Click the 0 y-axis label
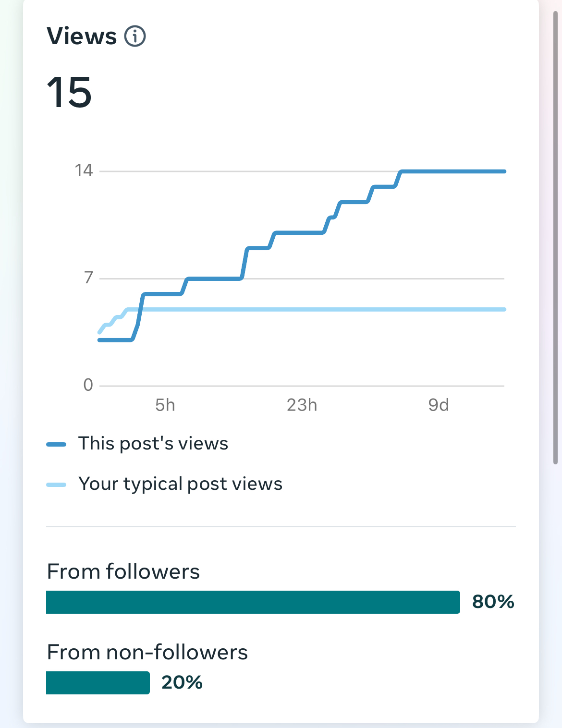 tap(88, 385)
